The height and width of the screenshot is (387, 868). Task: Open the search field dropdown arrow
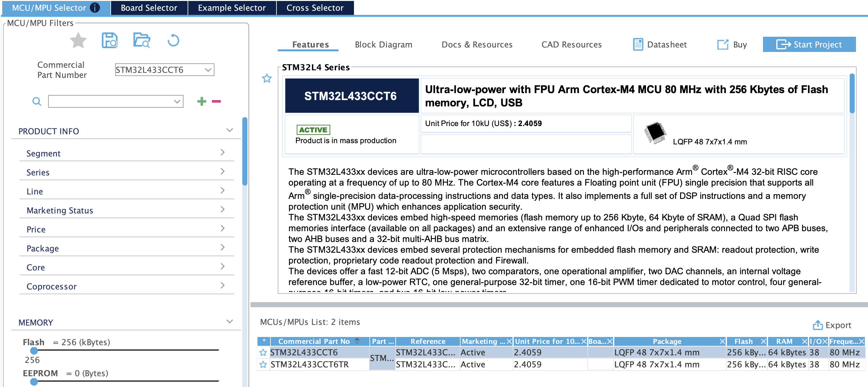(177, 102)
